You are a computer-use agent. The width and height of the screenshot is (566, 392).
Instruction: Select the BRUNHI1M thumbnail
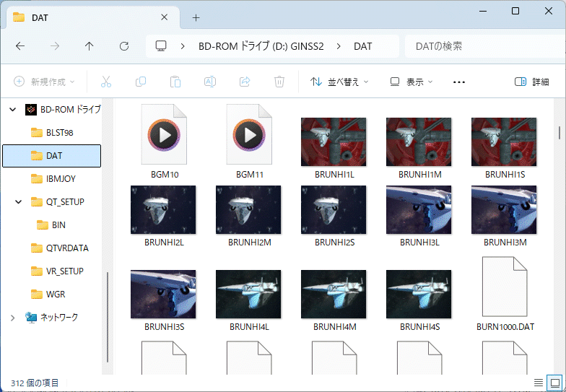pos(419,141)
